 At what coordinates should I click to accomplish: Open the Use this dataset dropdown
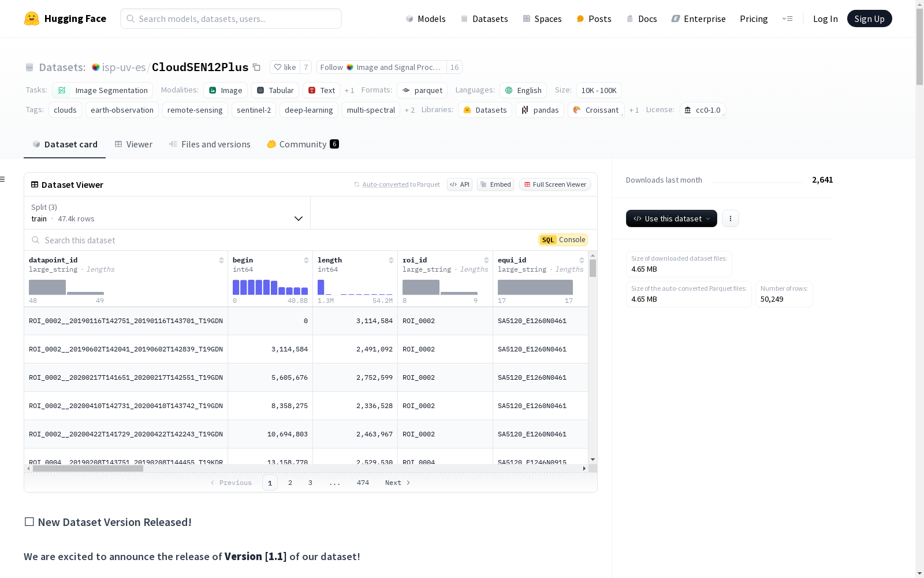coord(672,218)
